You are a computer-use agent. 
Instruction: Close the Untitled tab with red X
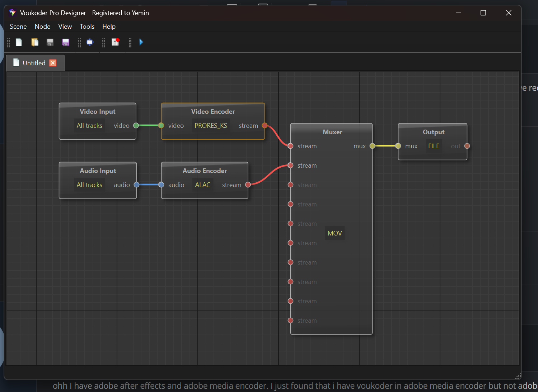click(53, 63)
